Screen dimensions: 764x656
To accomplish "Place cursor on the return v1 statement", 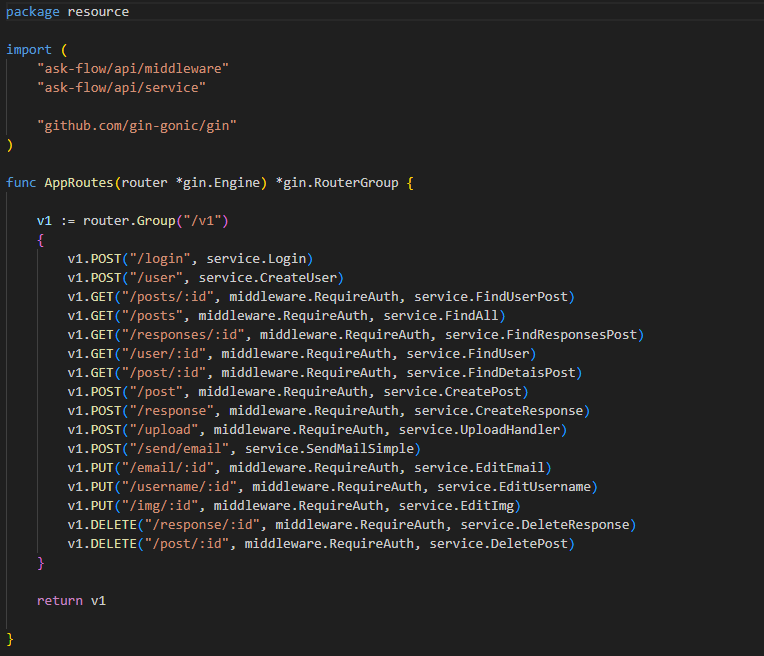I will click(x=71, y=600).
